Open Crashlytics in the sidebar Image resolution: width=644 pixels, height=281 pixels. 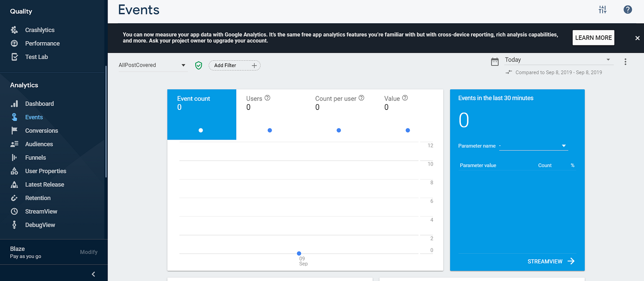(x=40, y=30)
